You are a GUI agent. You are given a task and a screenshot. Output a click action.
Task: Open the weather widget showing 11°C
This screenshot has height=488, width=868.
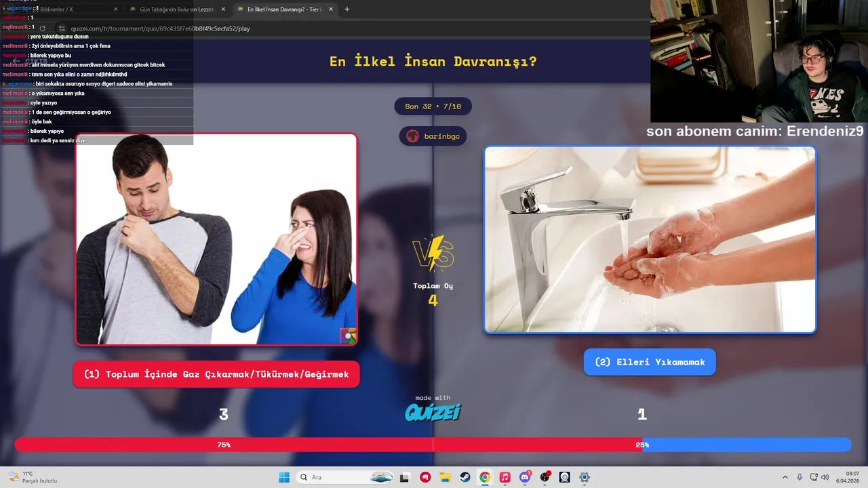(x=33, y=477)
